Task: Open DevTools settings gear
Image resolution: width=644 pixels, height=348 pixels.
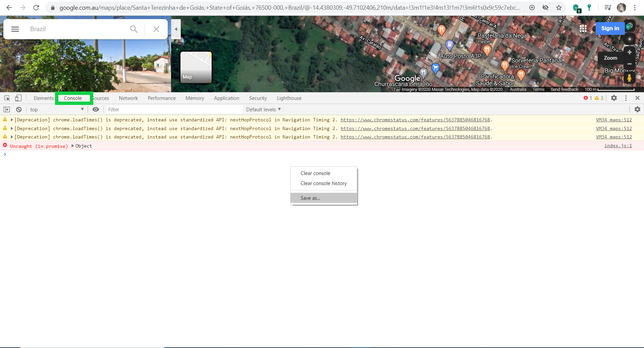Action: (614, 98)
